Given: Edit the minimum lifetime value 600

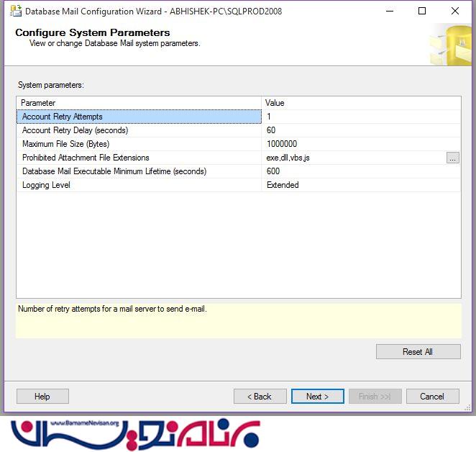Looking at the screenshot, I should (x=361, y=171).
